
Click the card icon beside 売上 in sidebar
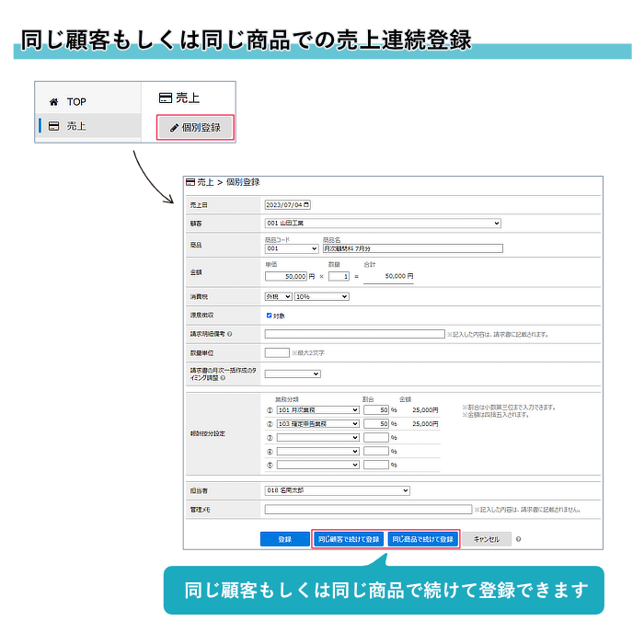(x=54, y=126)
